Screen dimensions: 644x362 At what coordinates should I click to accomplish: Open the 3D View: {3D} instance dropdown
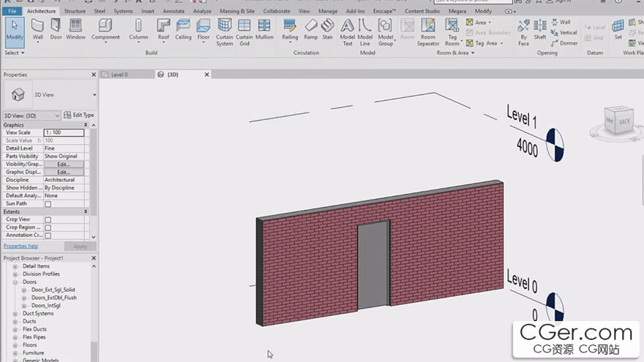tap(31, 116)
